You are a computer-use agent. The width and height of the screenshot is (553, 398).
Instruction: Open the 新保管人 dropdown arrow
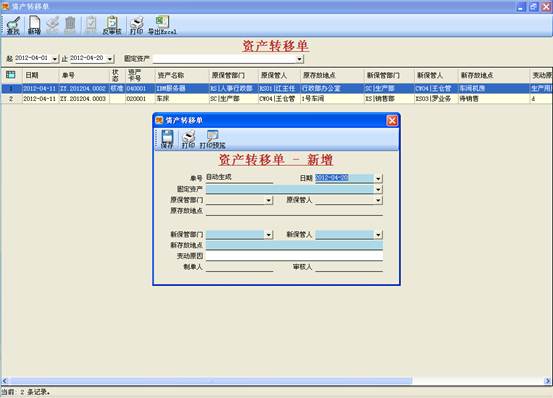coord(378,234)
